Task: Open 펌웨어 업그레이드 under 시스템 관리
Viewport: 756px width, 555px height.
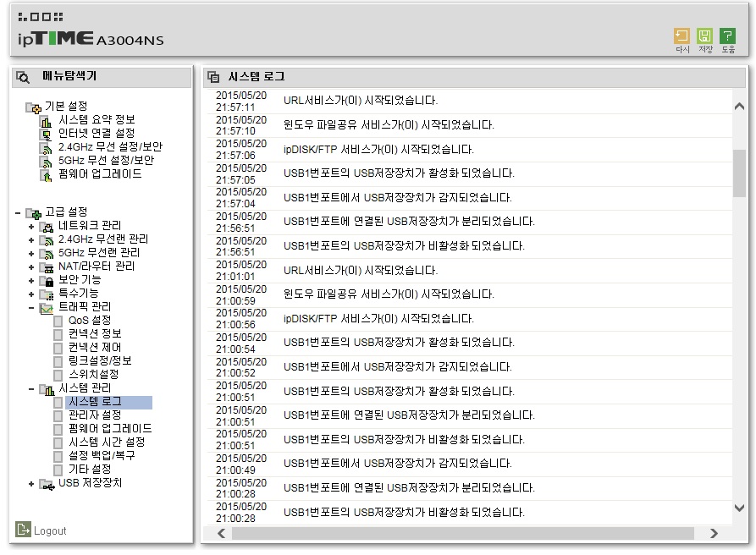Action: 110,428
